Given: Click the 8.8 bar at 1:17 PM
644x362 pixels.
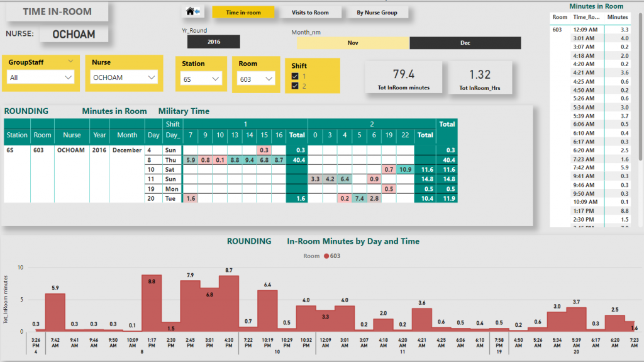Looking at the screenshot, I should (x=151, y=303).
